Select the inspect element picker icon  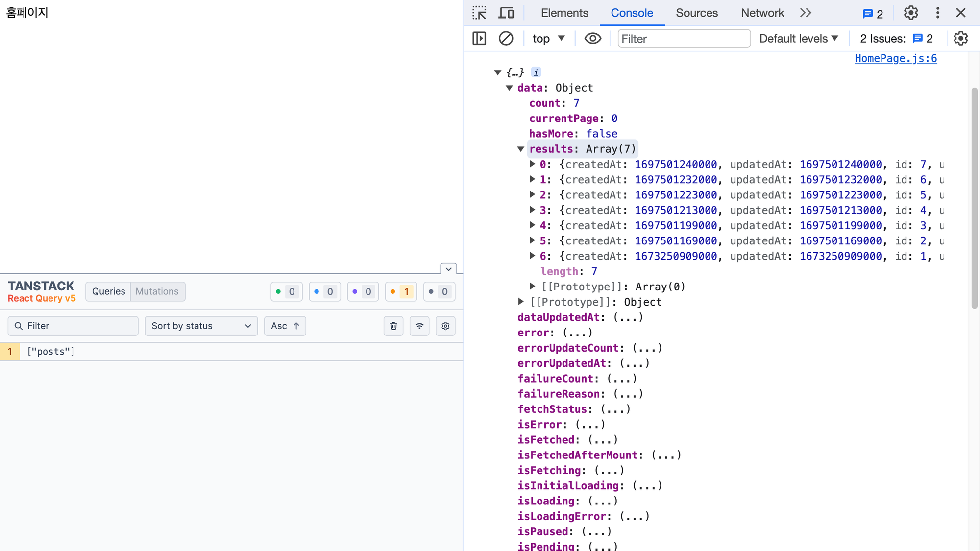479,13
